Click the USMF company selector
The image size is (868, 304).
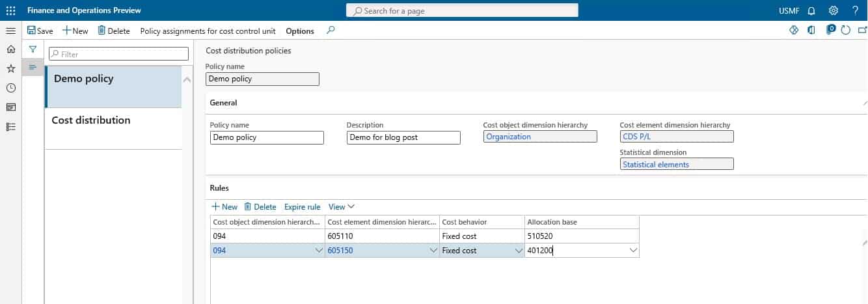(x=789, y=11)
